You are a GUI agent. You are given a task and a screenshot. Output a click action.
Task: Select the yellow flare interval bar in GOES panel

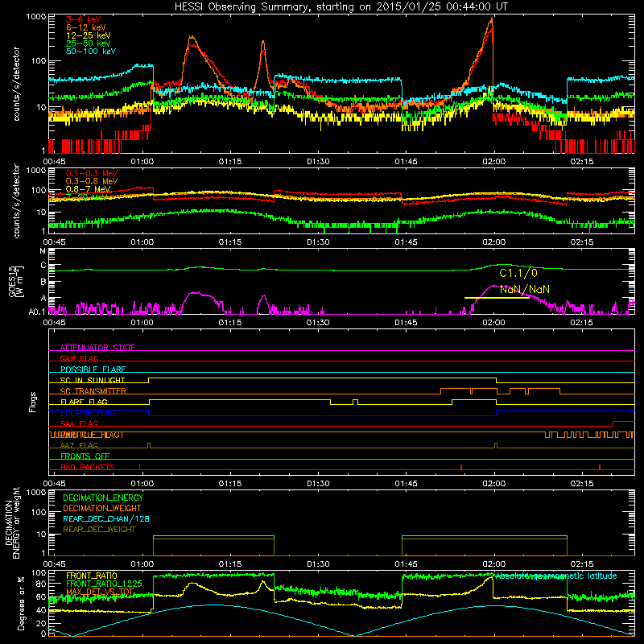coord(497,298)
